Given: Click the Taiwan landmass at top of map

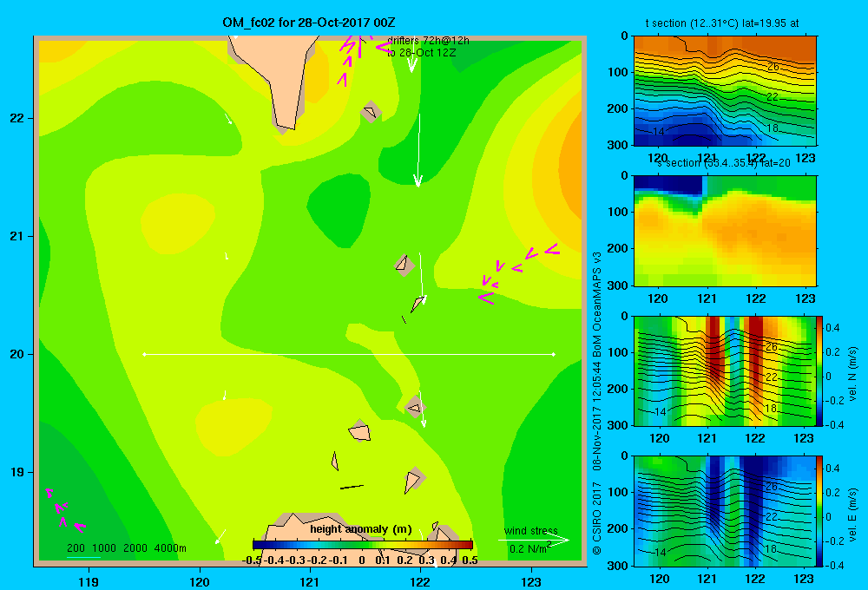Looking at the screenshot, I should click(x=273, y=82).
